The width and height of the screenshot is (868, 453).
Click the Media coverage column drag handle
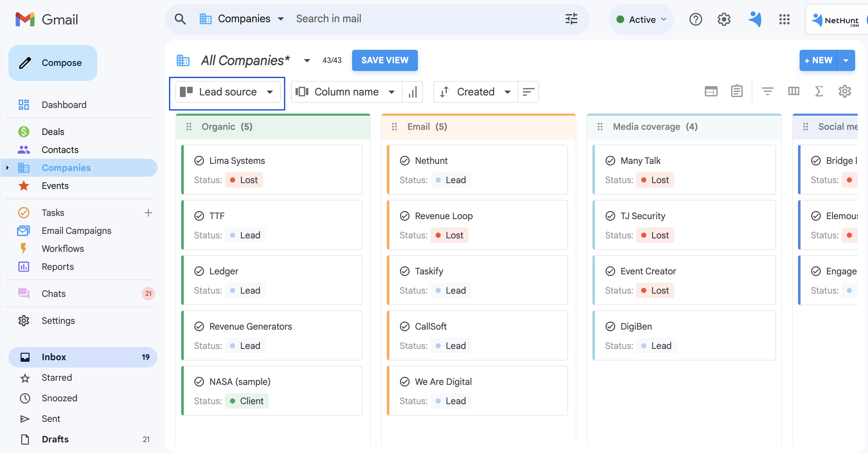point(600,127)
